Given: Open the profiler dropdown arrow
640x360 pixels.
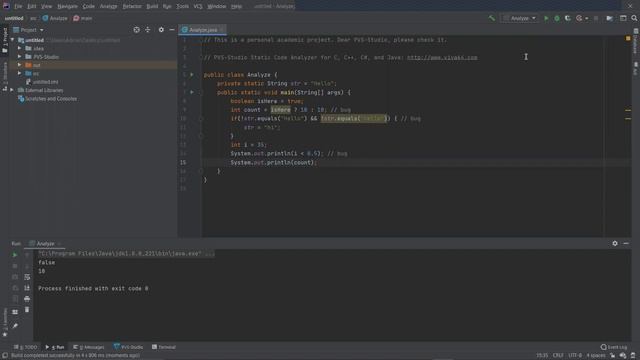Looking at the screenshot, I should click(x=587, y=18).
